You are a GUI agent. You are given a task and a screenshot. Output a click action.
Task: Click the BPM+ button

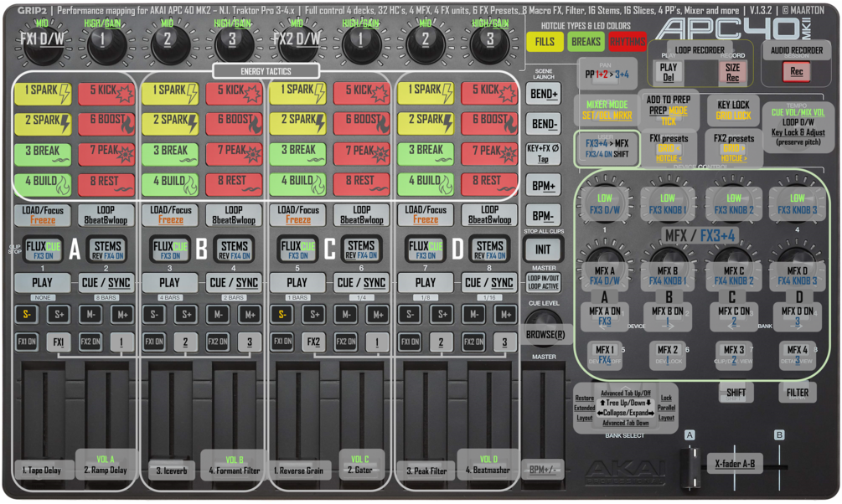(544, 185)
